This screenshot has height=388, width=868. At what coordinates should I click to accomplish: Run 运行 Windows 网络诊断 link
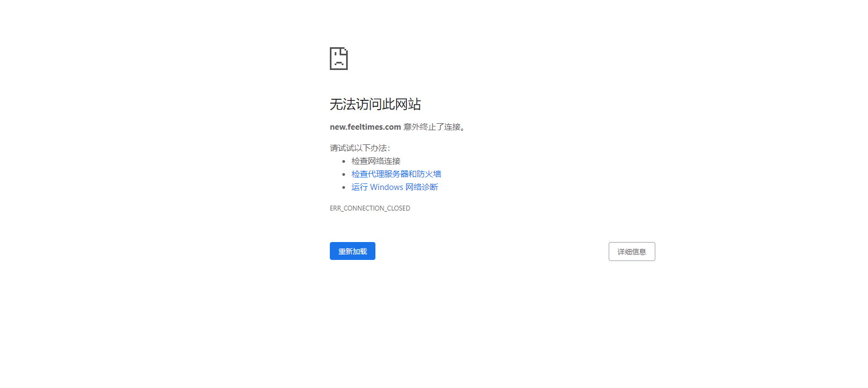[394, 187]
